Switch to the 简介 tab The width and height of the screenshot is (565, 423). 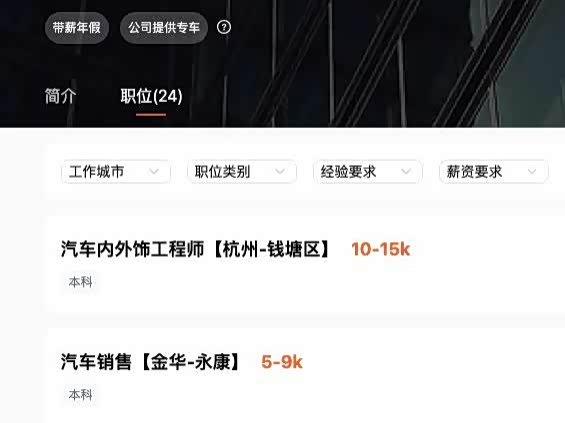[61, 96]
